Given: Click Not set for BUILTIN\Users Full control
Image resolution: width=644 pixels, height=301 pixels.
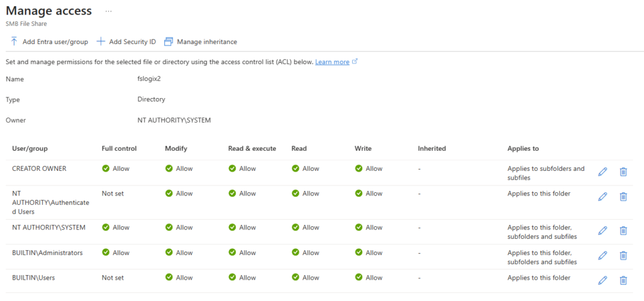Looking at the screenshot, I should [x=113, y=278].
